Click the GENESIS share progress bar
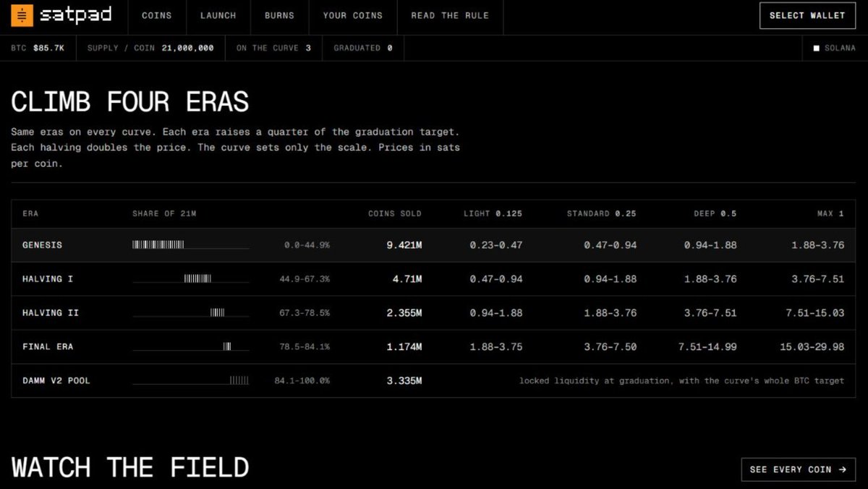 coord(191,245)
